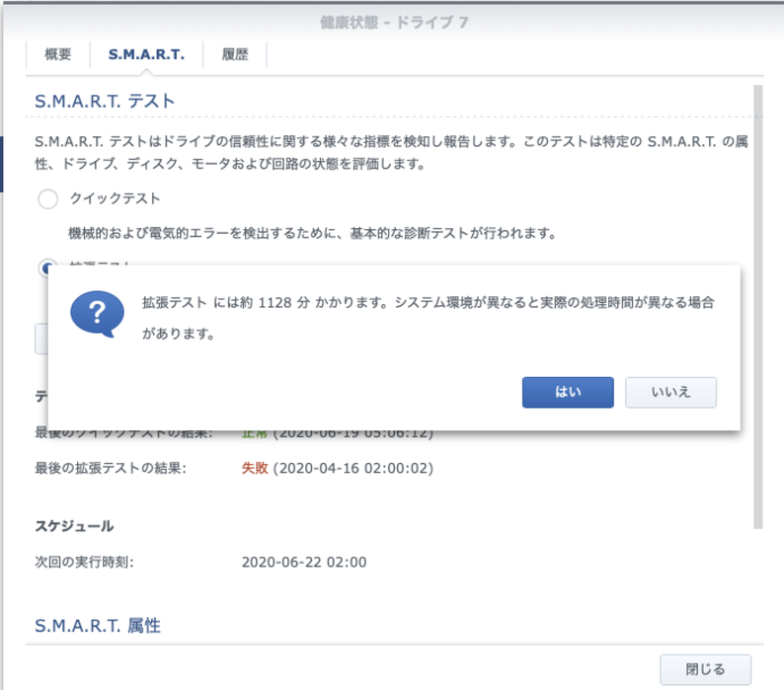The width and height of the screenshot is (784, 690).
Task: Click the スケジュール heading
Action: (x=74, y=526)
